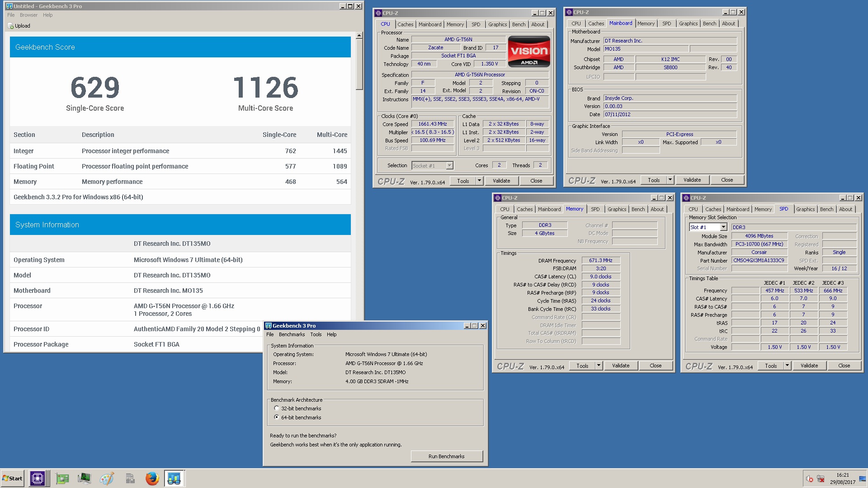868x488 pixels.
Task: Open the CPU-Z taskbar button
Action: click(x=38, y=478)
